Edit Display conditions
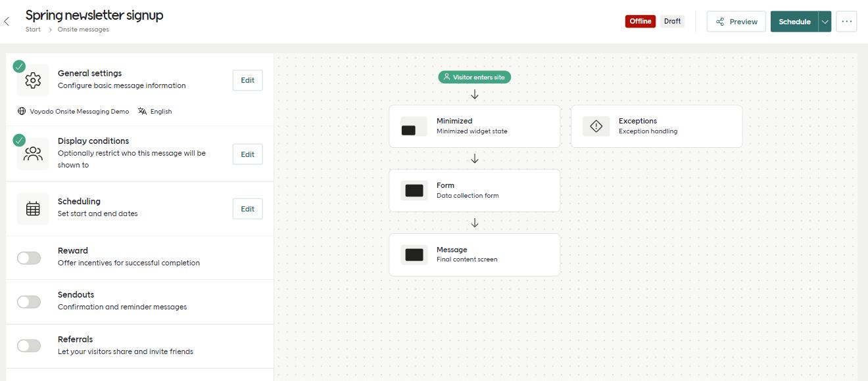Image resolution: width=868 pixels, height=381 pixels. (x=247, y=154)
